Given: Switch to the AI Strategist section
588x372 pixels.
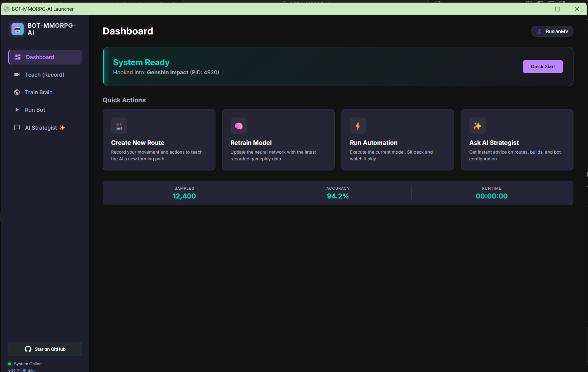Looking at the screenshot, I should tap(45, 128).
